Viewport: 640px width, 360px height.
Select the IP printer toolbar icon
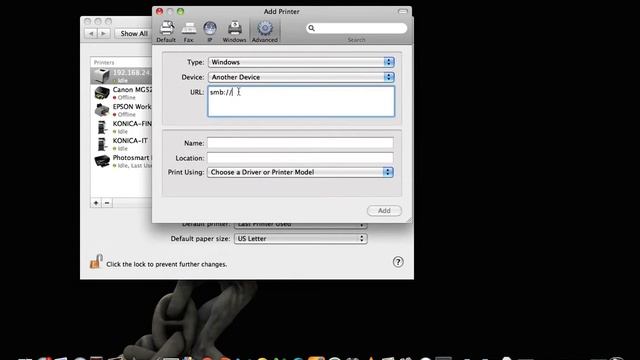(x=210, y=31)
